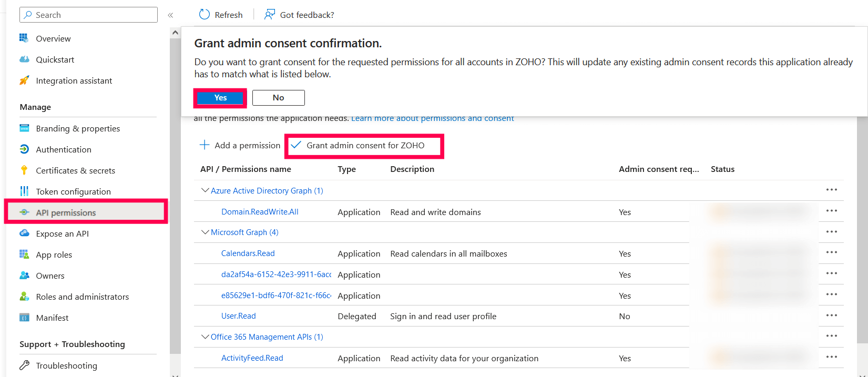
Task: Click the Troubleshooting wrench icon
Action: [x=24, y=365]
